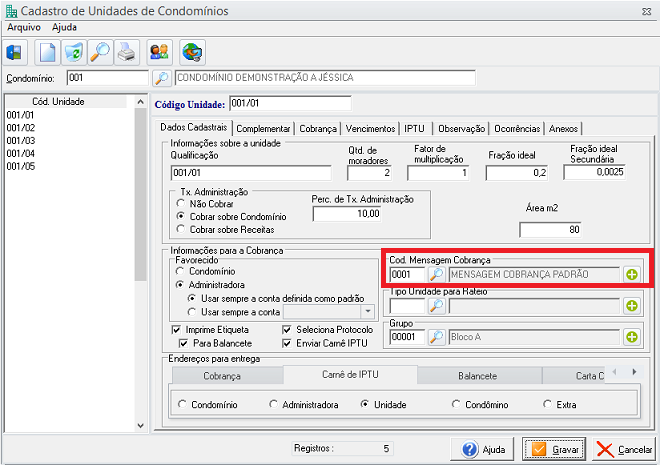The height and width of the screenshot is (465, 660).
Task: Switch to the Anexos tab
Action: point(563,129)
